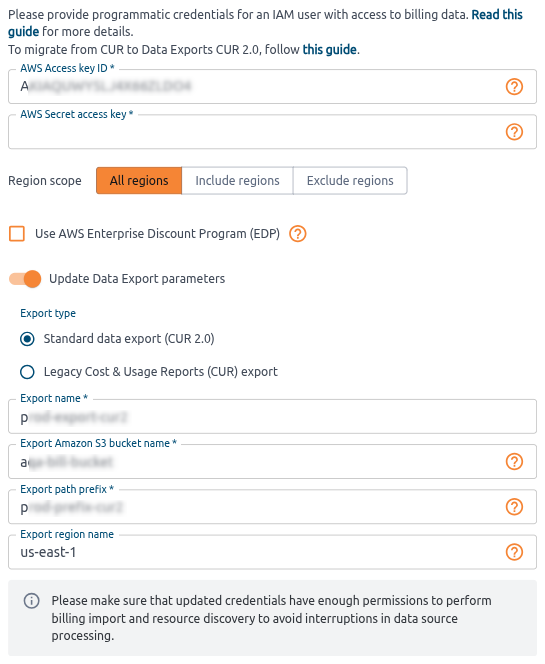Choose Exclude regions scope

click(x=350, y=181)
